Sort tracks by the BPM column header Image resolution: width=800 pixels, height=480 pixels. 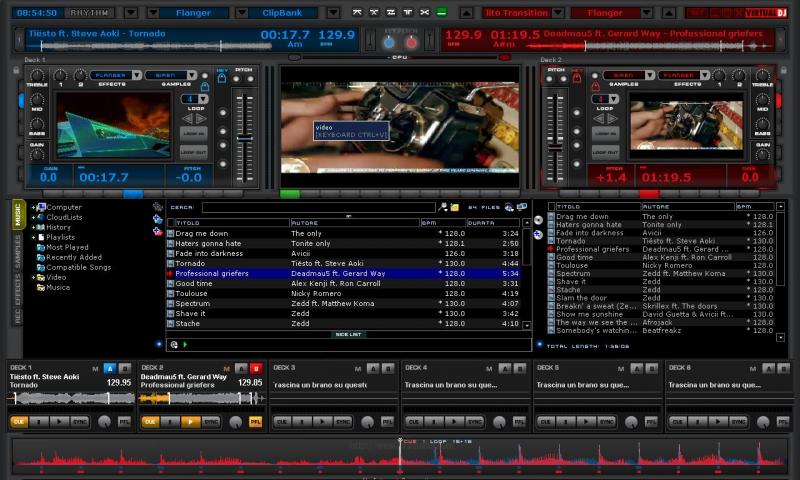click(441, 222)
